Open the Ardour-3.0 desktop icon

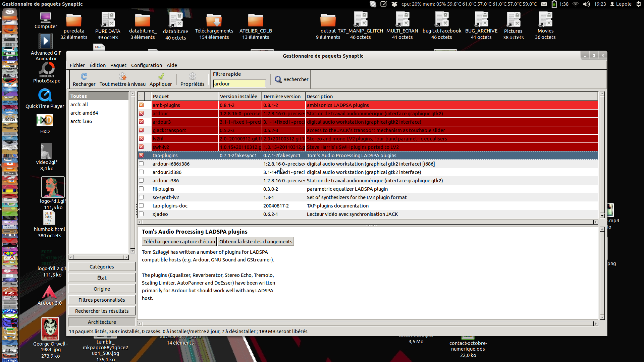pyautogui.click(x=49, y=292)
